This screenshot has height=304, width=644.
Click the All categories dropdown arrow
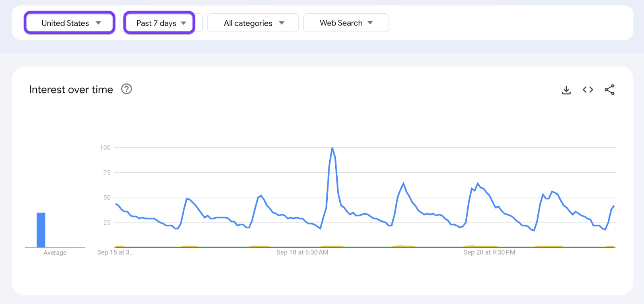pos(282,23)
